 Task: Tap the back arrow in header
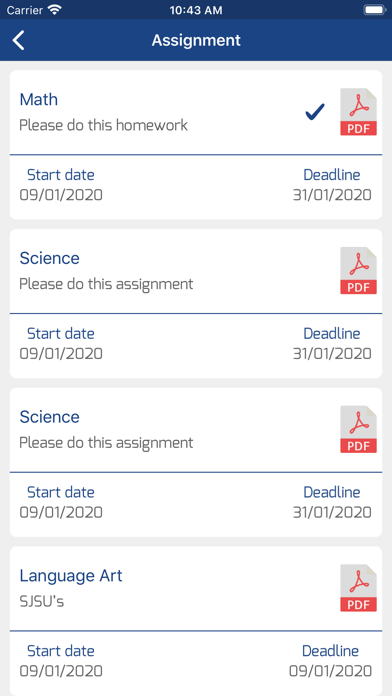(x=19, y=40)
